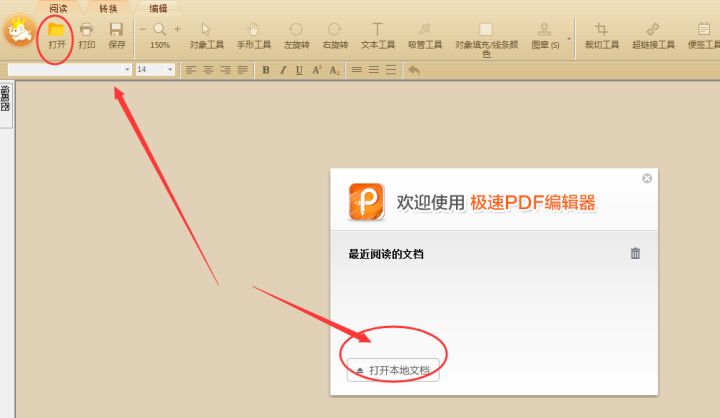
Task: Close the welcome dialog
Action: click(647, 178)
